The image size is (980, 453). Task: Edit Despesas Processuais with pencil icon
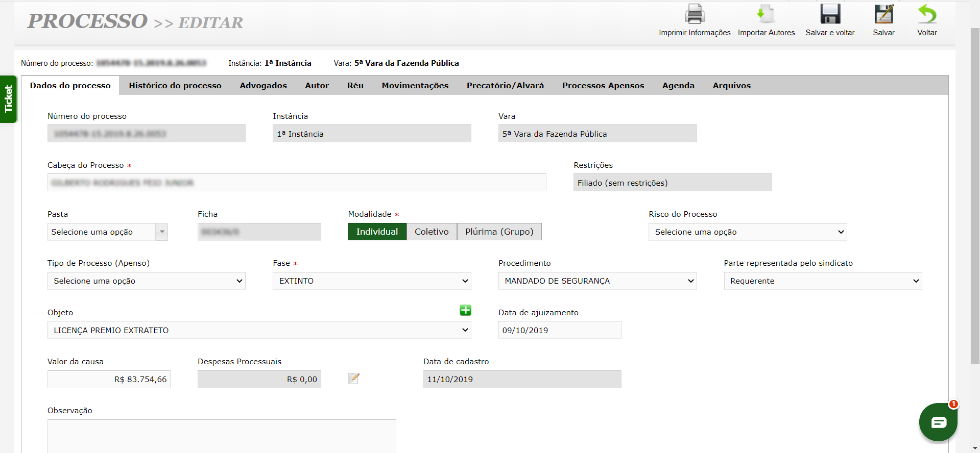[x=353, y=379]
